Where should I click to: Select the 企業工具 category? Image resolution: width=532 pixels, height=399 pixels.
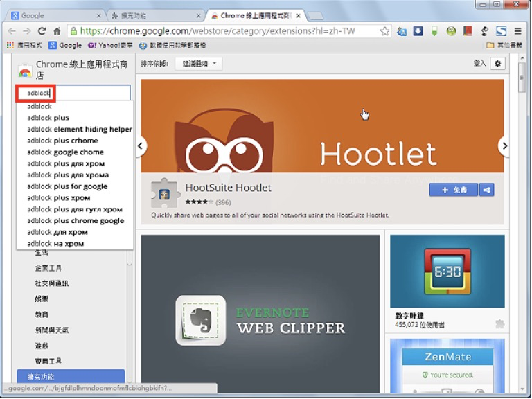(48, 268)
